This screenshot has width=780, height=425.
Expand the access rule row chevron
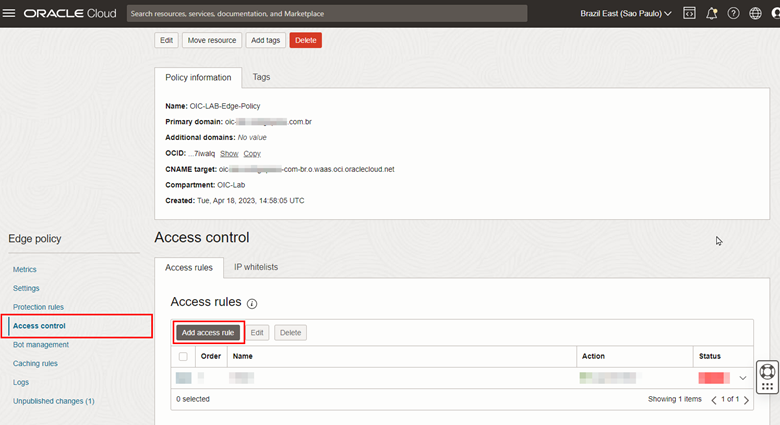(743, 378)
